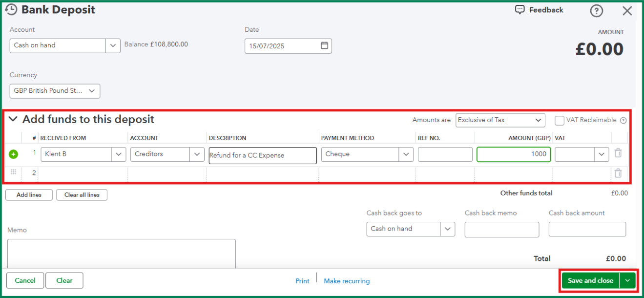The width and height of the screenshot is (644, 298).
Task: Click the Memo text area
Action: point(122,254)
